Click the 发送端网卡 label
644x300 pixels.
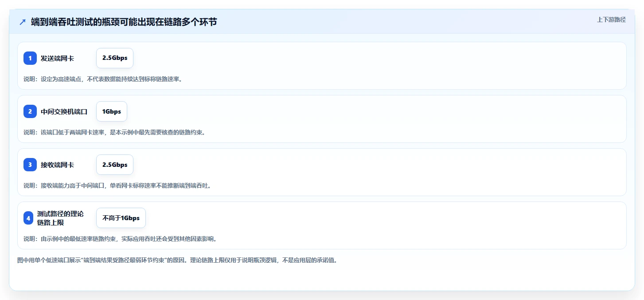point(57,58)
